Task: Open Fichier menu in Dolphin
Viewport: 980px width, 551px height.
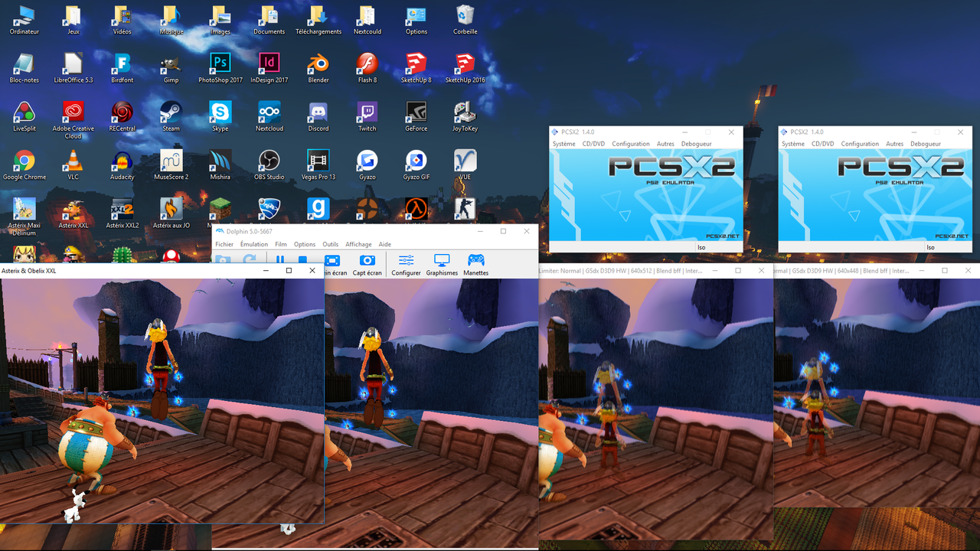Action: [x=224, y=244]
